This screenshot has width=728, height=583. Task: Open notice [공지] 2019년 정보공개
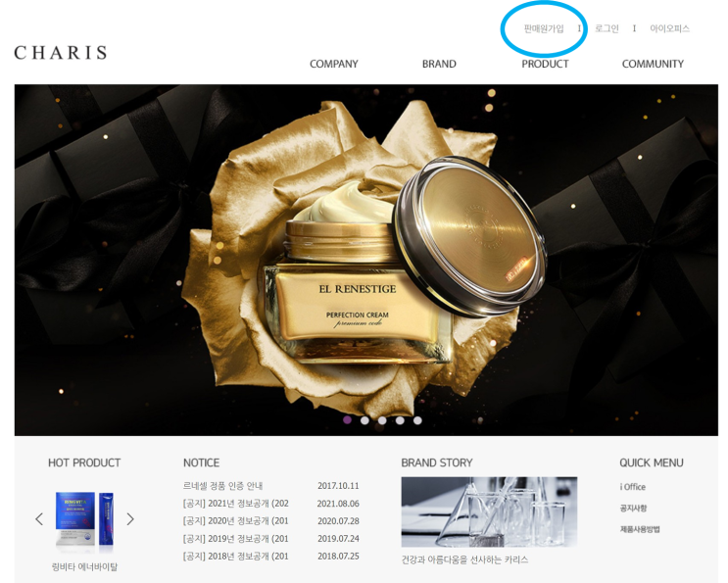coord(236,539)
